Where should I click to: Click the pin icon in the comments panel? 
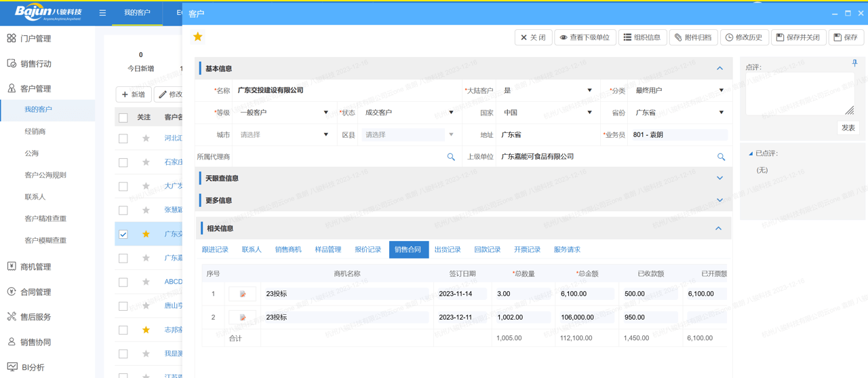coord(854,63)
